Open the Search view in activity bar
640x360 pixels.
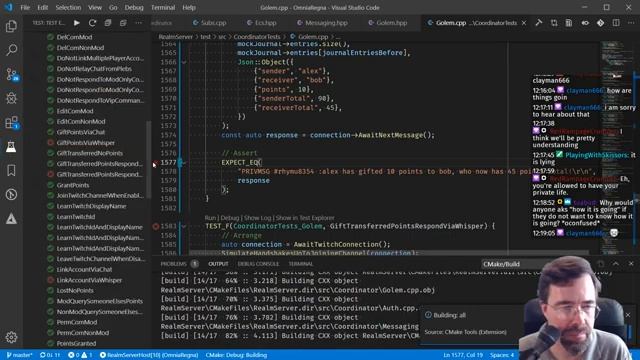(11, 50)
